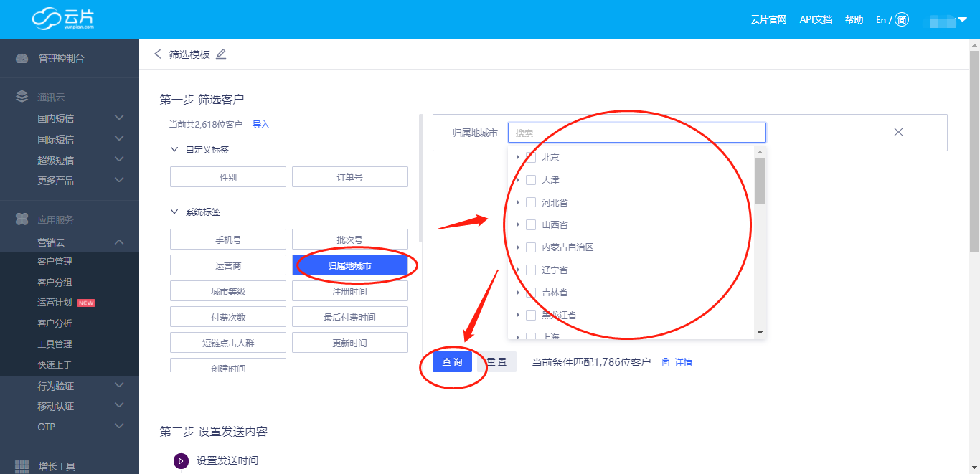Expand 移动认证 sidebar menu
Screen dimensions: 980x474
[x=119, y=406]
